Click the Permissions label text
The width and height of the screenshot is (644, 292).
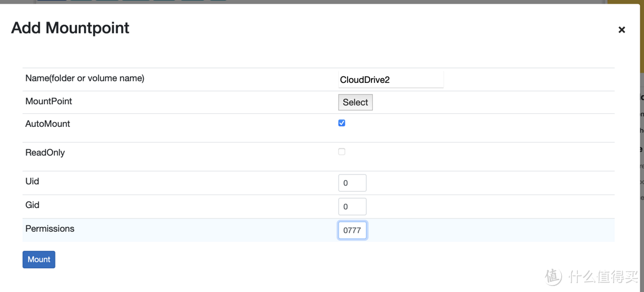pyautogui.click(x=49, y=229)
